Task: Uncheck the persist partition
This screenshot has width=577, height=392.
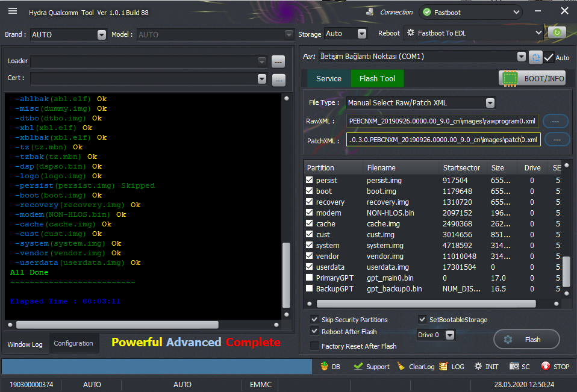Action: [x=310, y=180]
